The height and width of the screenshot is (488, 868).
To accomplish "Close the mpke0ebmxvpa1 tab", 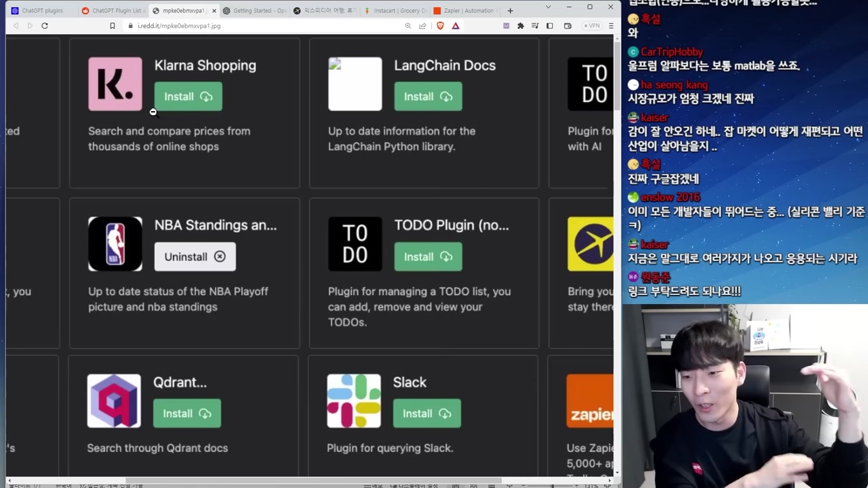I will pos(214,11).
